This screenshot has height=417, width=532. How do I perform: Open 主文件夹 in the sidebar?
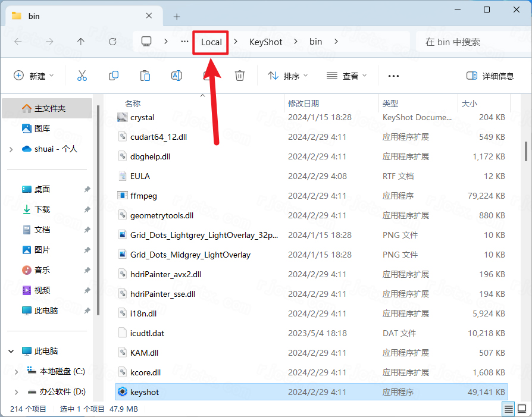click(x=47, y=108)
